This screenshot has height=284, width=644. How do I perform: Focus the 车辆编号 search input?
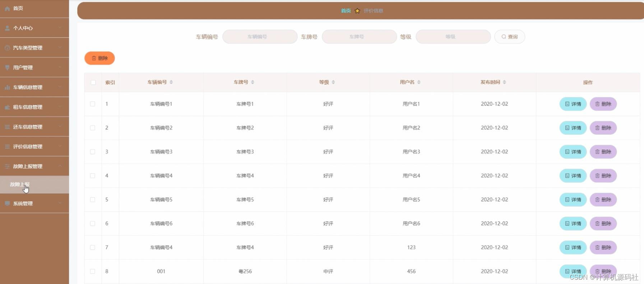[x=260, y=37]
